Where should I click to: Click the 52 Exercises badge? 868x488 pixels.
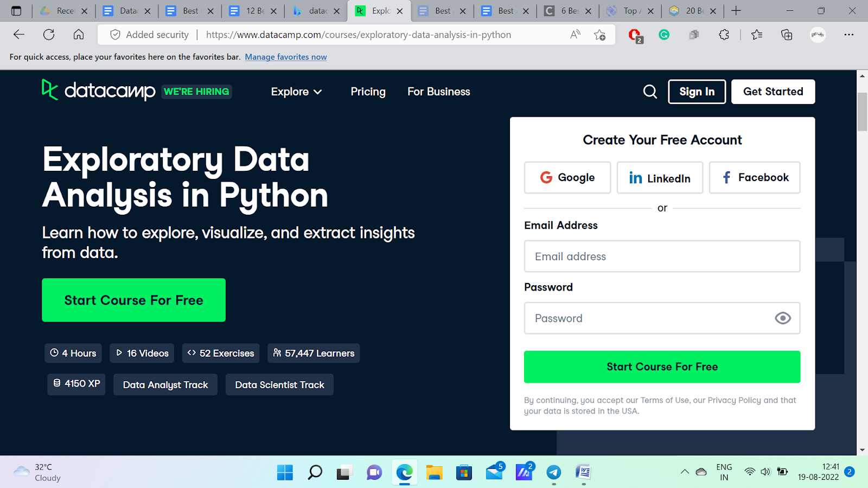coord(221,353)
